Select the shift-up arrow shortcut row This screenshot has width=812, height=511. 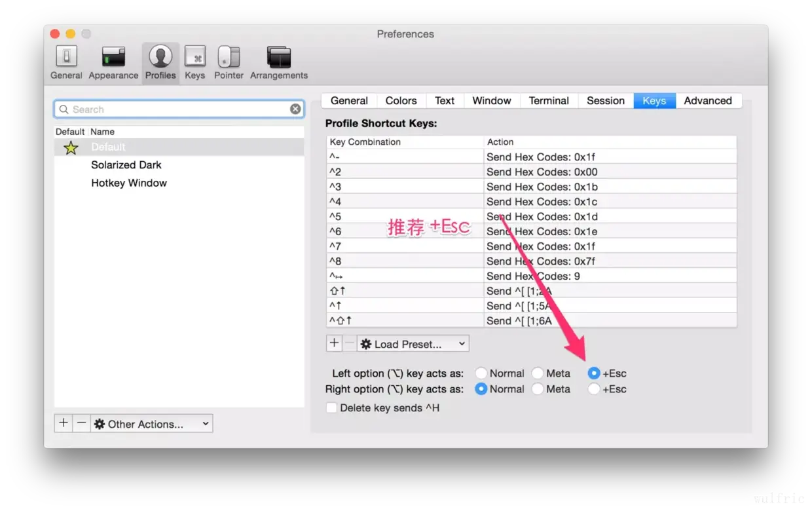(x=532, y=291)
